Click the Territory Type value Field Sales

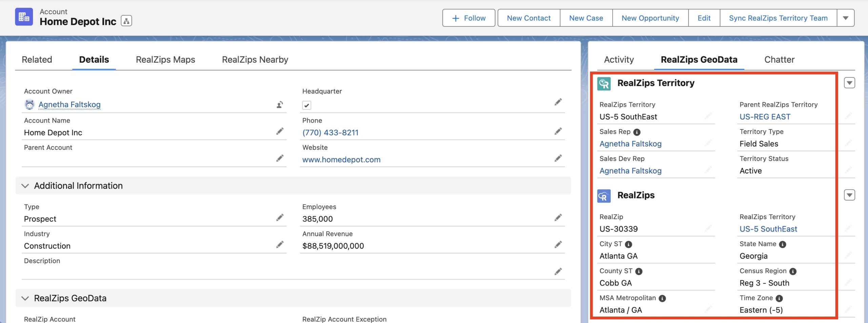tap(759, 144)
